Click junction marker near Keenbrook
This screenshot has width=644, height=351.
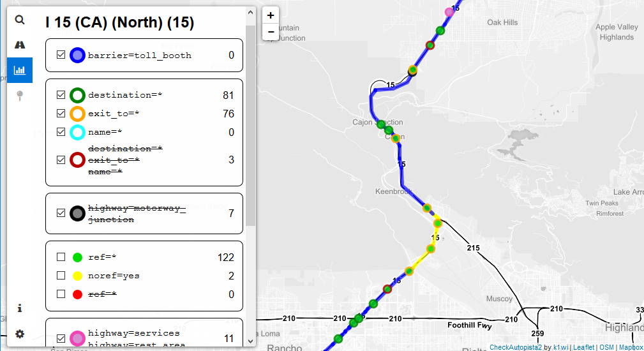(427, 208)
